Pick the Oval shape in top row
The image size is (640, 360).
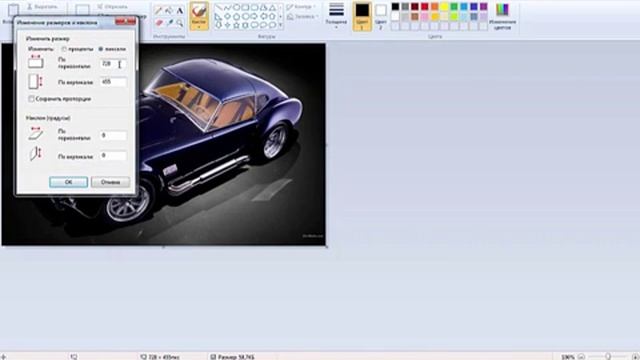coord(236,7)
